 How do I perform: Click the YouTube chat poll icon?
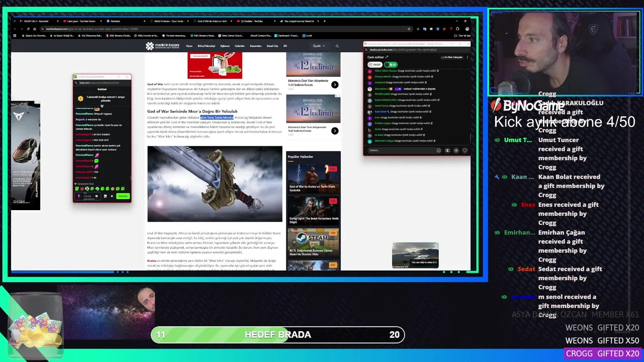click(x=447, y=150)
